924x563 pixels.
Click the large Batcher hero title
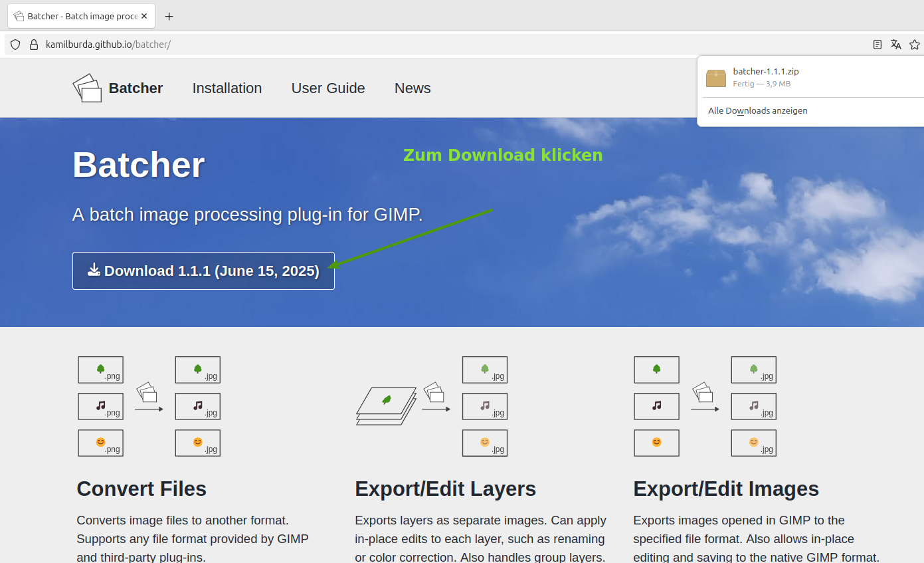138,165
